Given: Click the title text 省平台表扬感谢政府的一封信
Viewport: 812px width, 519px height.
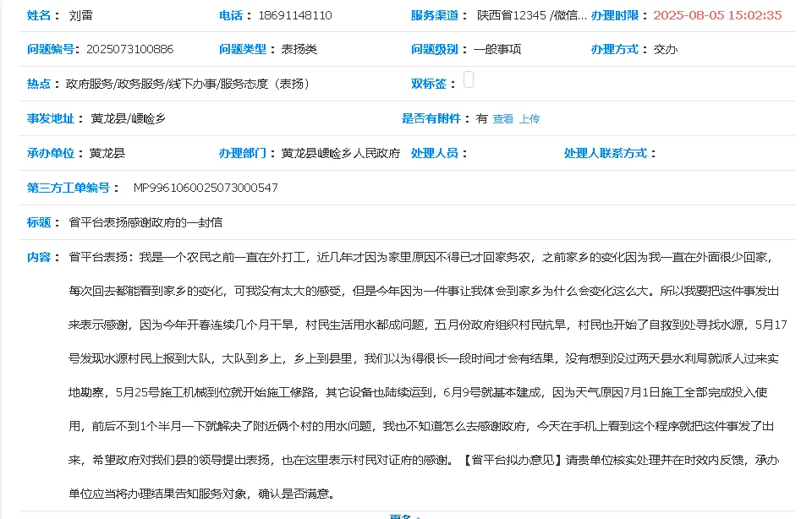Looking at the screenshot, I should pyautogui.click(x=145, y=222).
